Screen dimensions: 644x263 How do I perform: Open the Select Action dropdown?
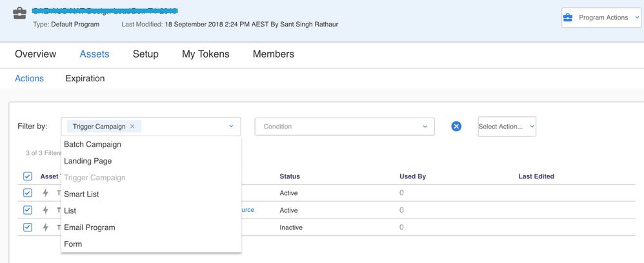click(x=507, y=127)
